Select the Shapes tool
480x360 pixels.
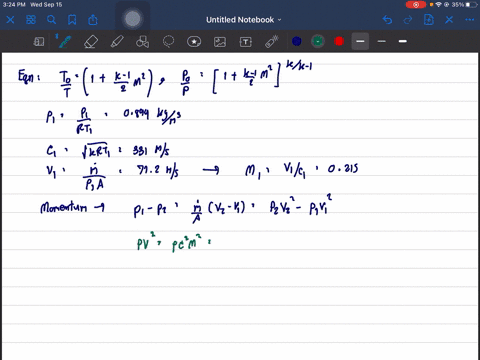(x=143, y=42)
